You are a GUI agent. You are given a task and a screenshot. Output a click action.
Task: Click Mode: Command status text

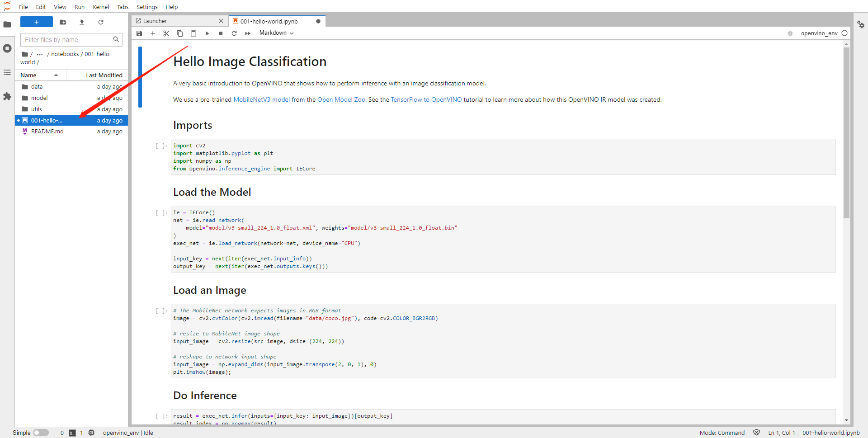coord(722,433)
